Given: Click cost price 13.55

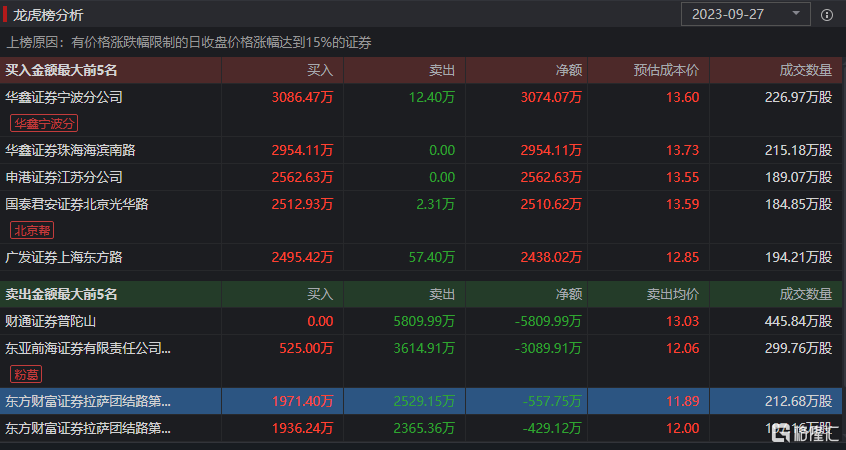Looking at the screenshot, I should click(x=683, y=177).
